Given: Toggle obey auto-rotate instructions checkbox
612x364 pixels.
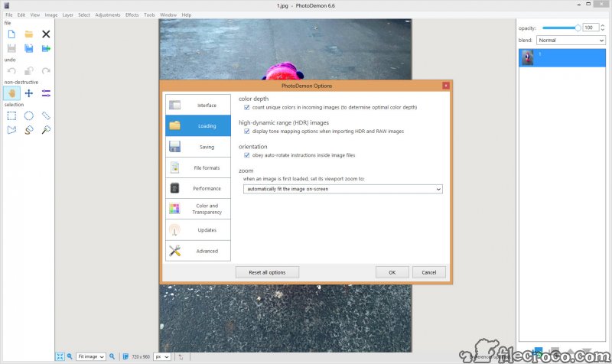Looking at the screenshot, I should tap(246, 155).
